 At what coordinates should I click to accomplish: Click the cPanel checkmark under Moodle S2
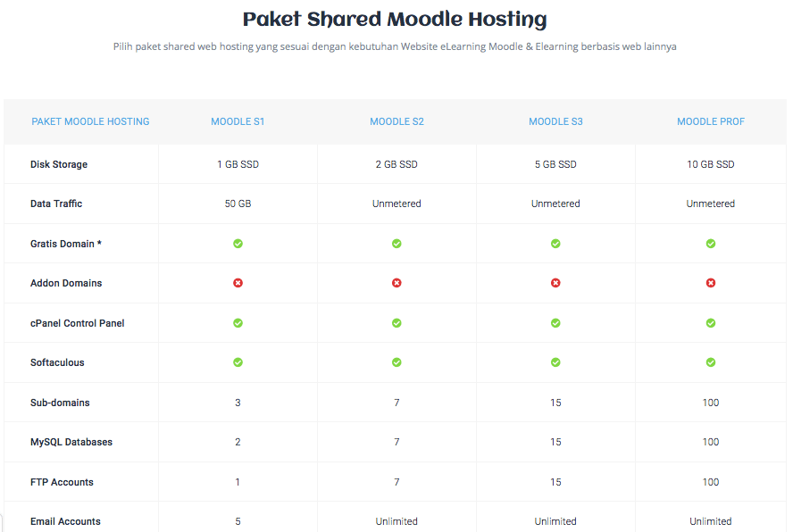coord(396,322)
